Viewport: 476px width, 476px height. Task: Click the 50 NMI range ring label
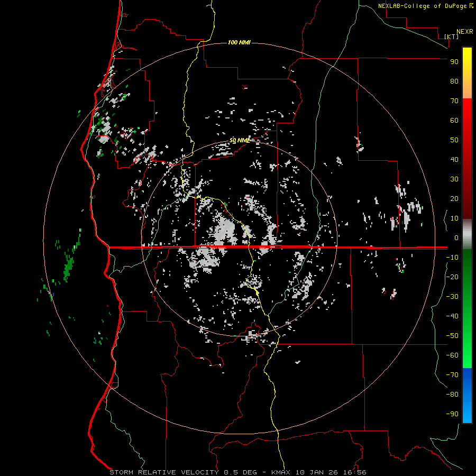pos(239,140)
